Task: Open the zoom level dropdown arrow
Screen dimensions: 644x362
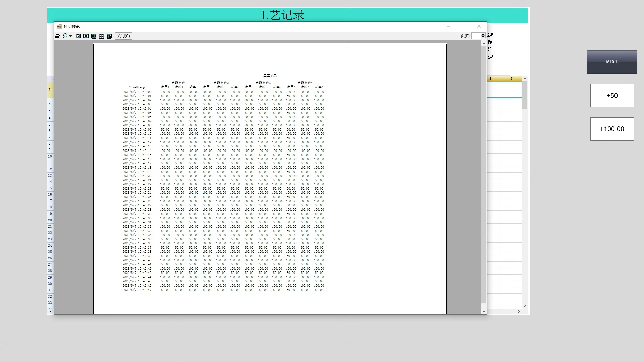Action: click(x=70, y=36)
